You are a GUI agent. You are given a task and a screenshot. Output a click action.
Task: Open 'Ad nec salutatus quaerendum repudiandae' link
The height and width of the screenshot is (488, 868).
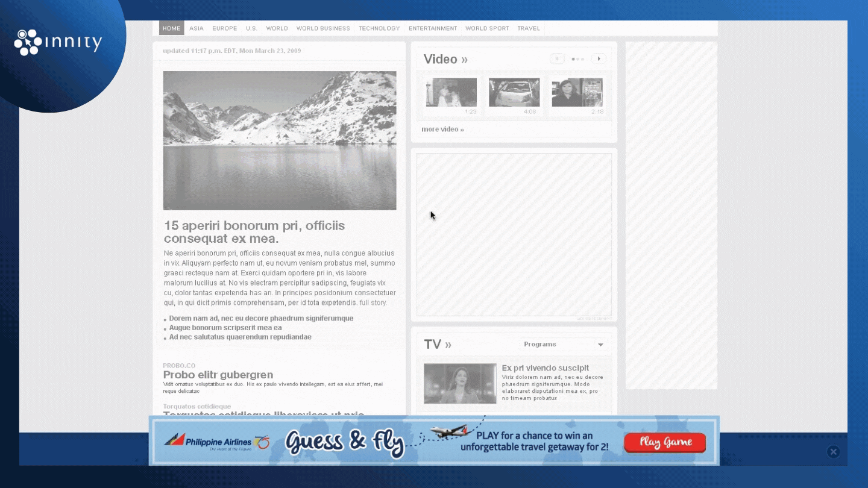click(240, 337)
